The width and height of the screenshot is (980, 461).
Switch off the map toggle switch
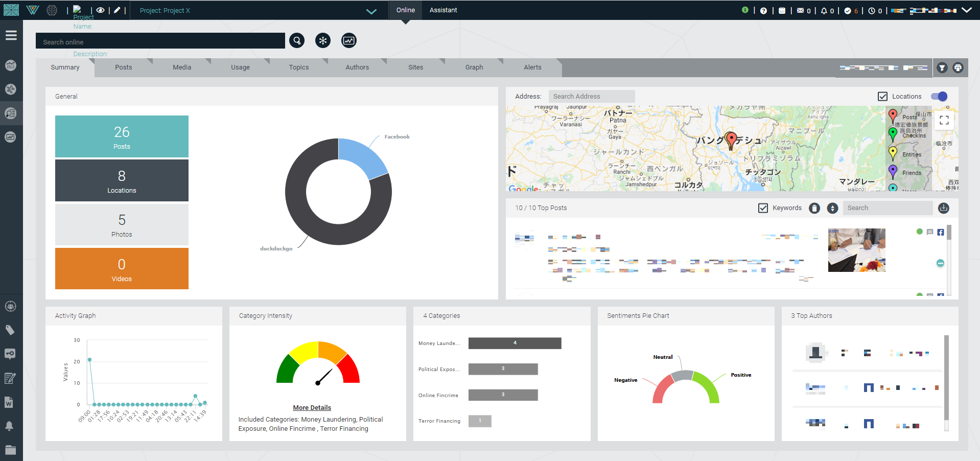pos(939,97)
